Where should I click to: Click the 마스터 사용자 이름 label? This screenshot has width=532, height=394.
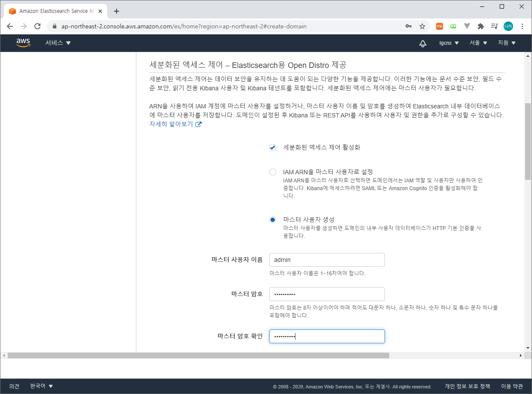(237, 260)
